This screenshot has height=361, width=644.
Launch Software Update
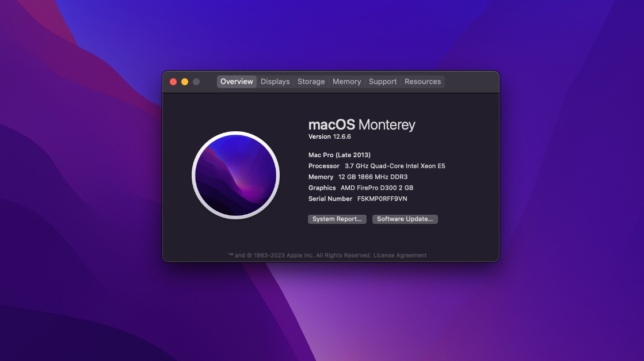(405, 219)
